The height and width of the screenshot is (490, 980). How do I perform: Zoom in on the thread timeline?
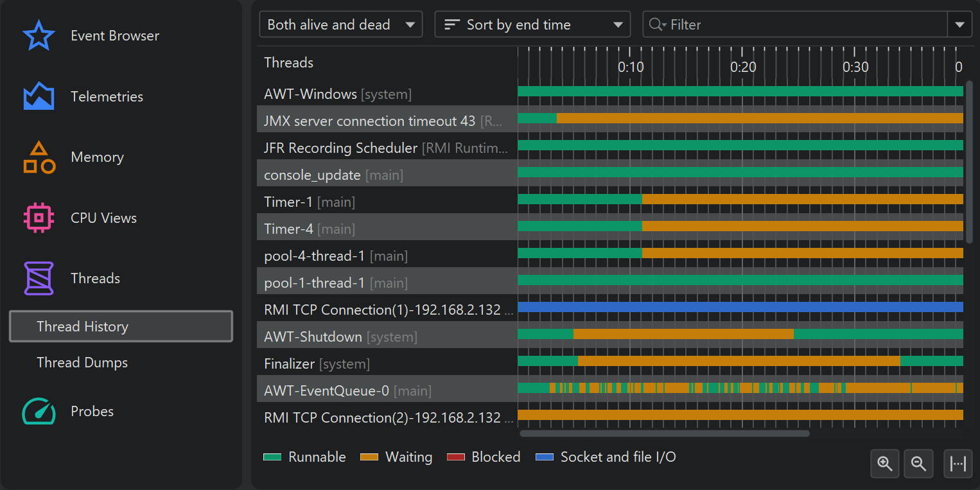pos(885,464)
